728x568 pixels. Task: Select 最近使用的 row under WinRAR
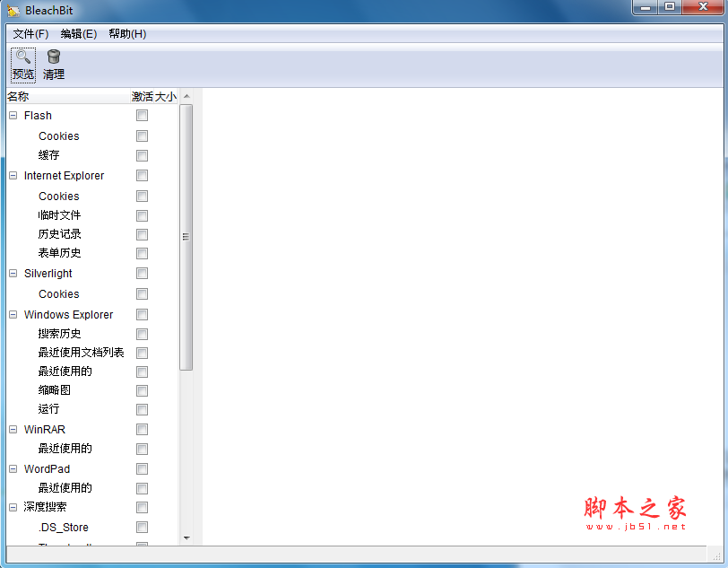point(65,449)
